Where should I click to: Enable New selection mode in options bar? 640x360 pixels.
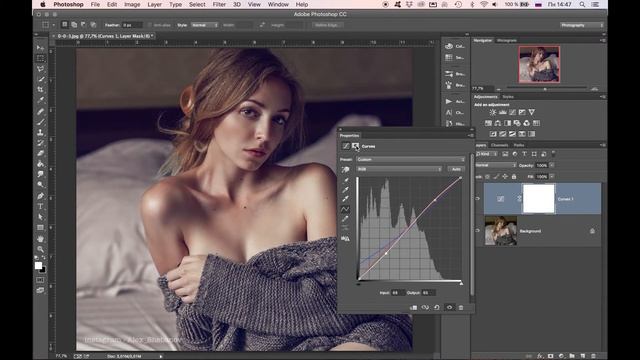click(x=64, y=25)
